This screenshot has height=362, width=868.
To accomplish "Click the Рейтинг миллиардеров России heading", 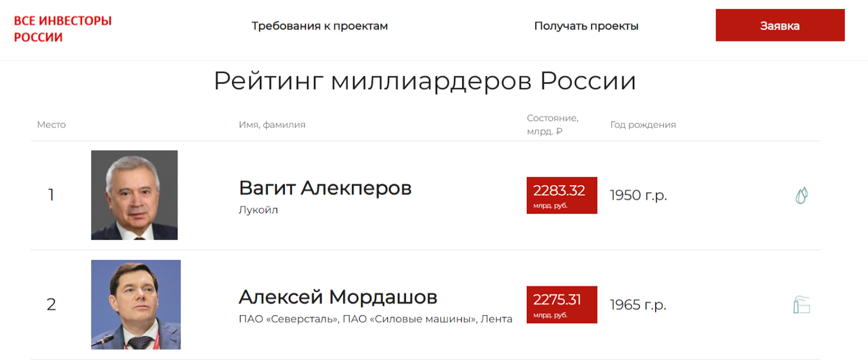I will pos(425,81).
